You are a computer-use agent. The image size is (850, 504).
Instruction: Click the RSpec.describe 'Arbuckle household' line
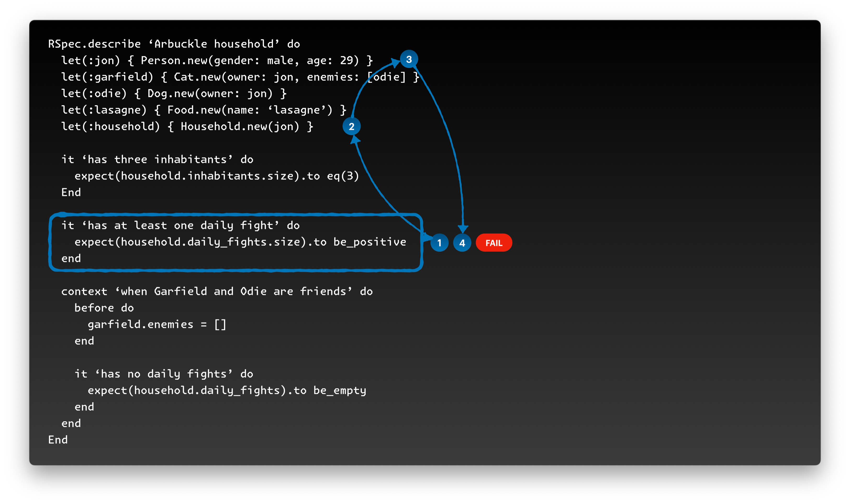(174, 44)
